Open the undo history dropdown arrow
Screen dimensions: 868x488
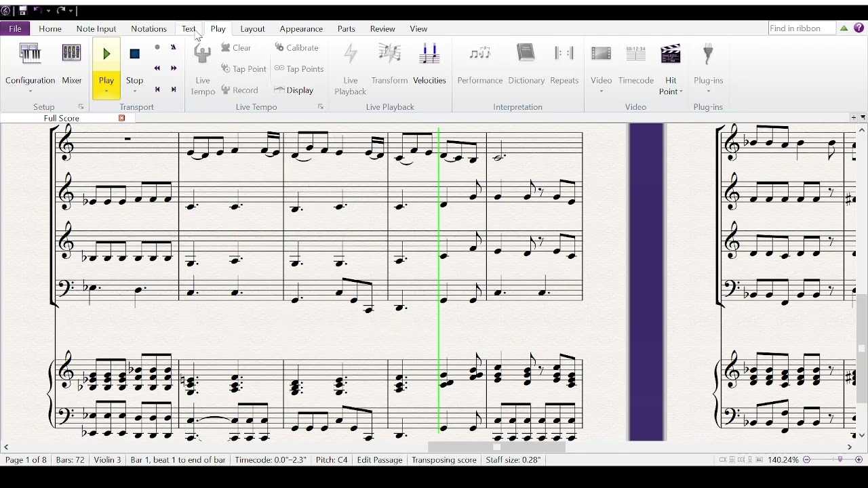(x=48, y=11)
